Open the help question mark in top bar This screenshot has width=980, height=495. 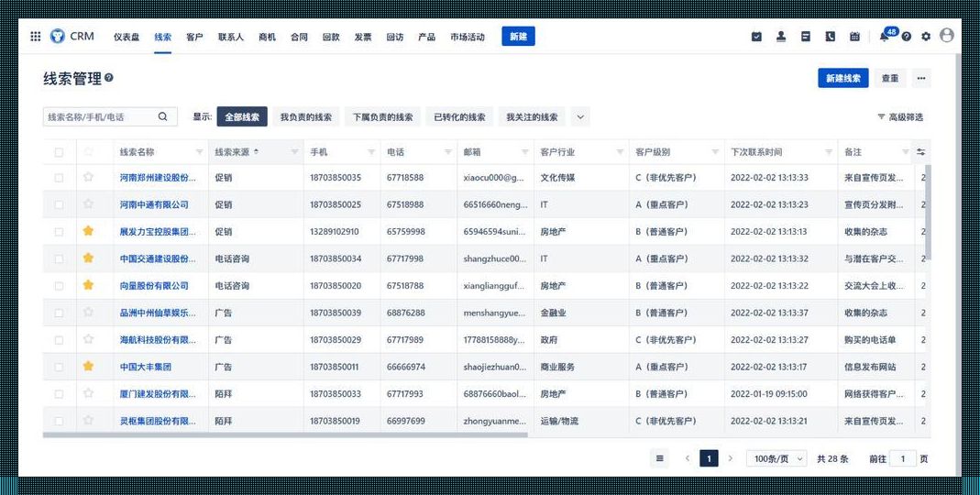tap(907, 37)
